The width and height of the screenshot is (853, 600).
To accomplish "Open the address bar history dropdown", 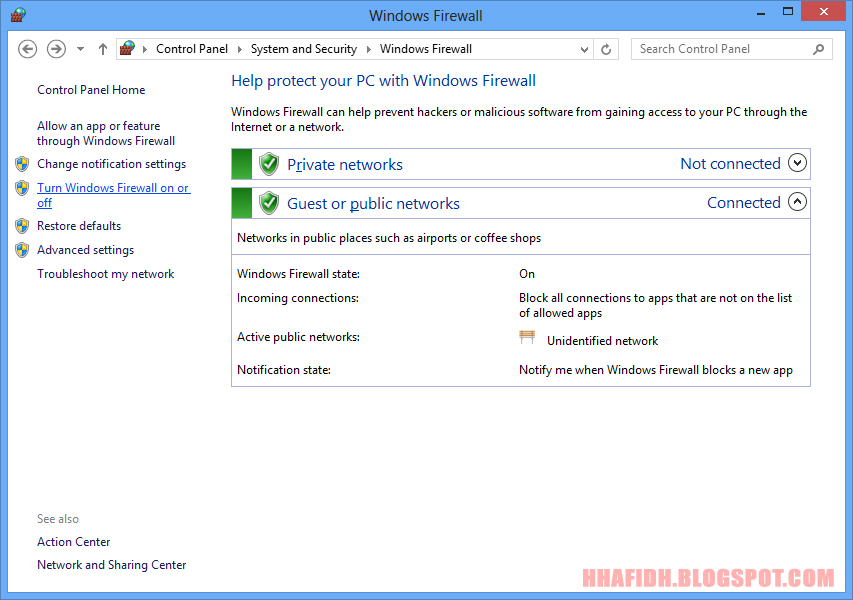I will pos(585,49).
